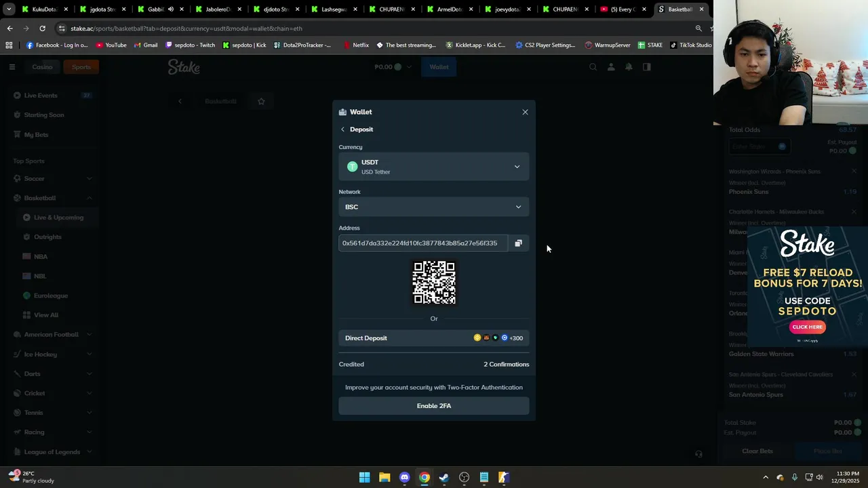Switch to the KukuDota browser tab
Screen dimensions: 868x488
click(x=45, y=9)
